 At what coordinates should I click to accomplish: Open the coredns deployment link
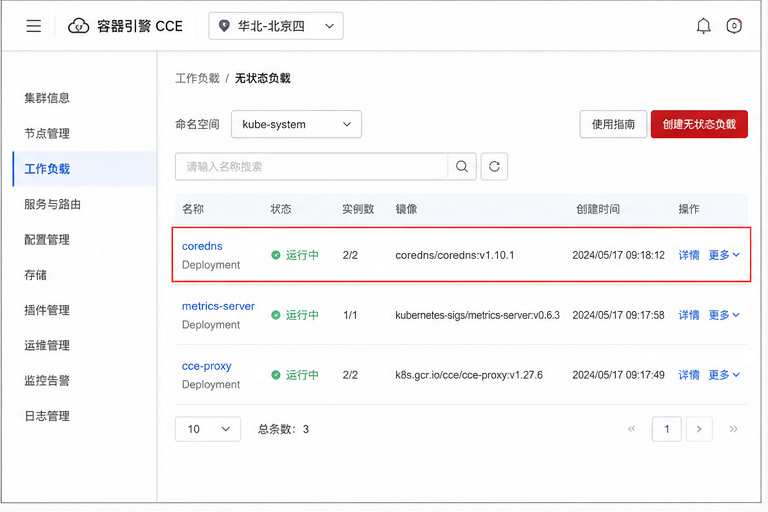(x=202, y=246)
